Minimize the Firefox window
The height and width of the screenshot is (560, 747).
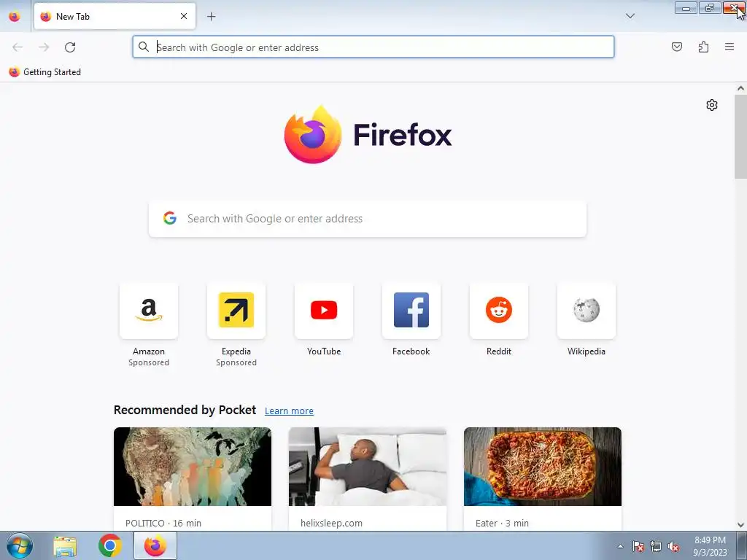686,8
